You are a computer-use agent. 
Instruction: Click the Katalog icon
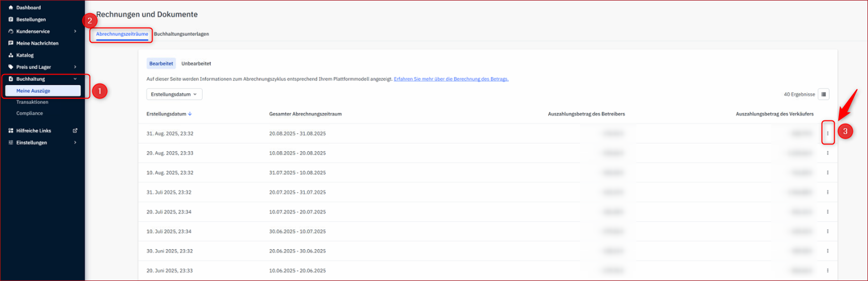coord(11,55)
